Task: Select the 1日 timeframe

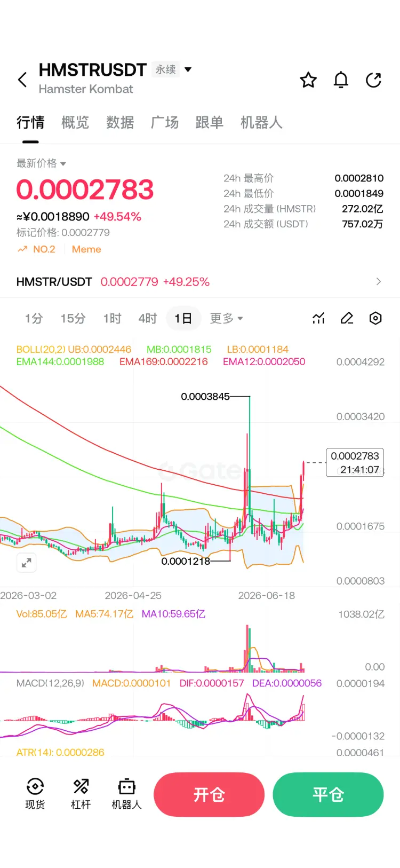Action: [183, 319]
